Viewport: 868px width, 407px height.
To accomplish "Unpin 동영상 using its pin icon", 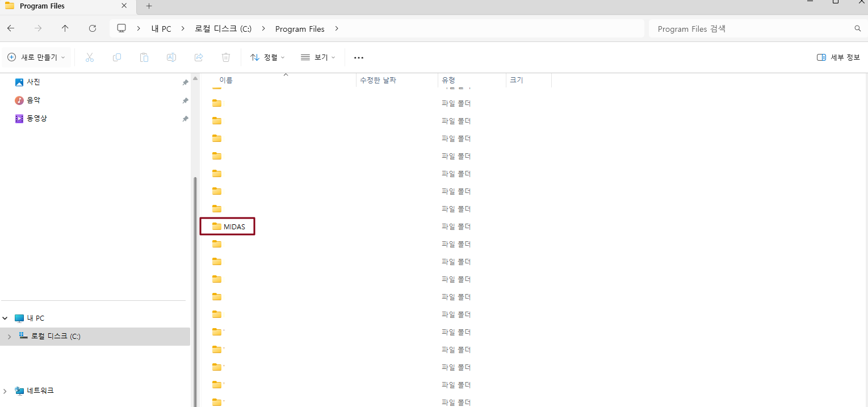I will 185,119.
